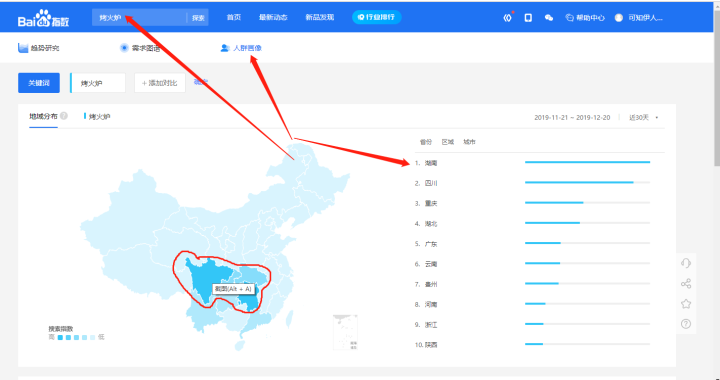The width and height of the screenshot is (720, 380).
Task: Click the share icon on right sidebar
Action: (x=686, y=284)
